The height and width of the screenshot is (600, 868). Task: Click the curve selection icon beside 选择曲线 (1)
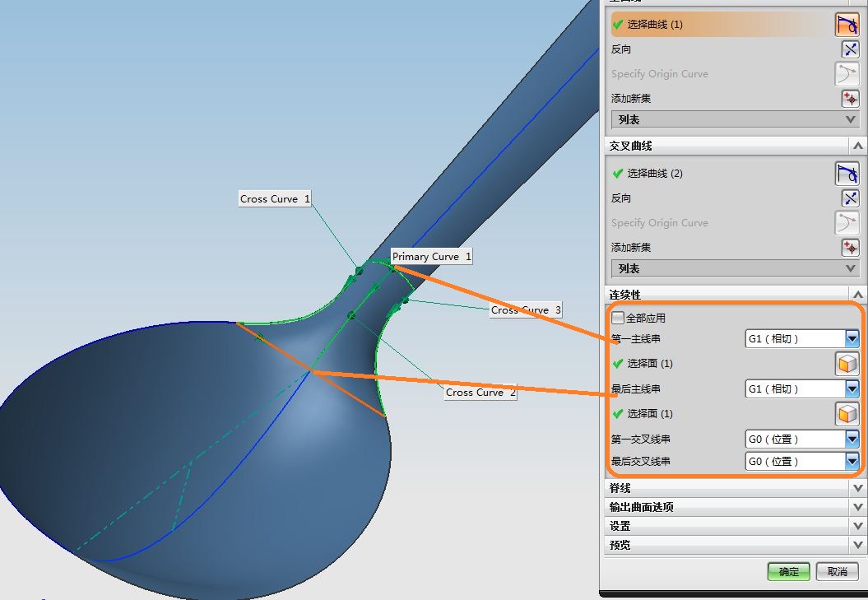point(847,25)
